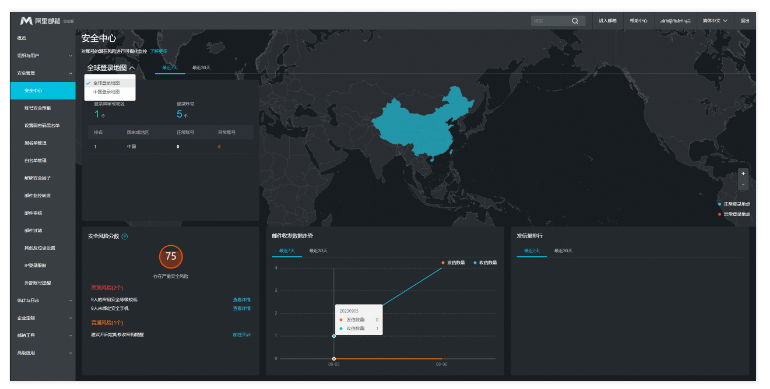Toggle the orange series in mail chart legend
Screen dimensions: 770x389
pyautogui.click(x=453, y=263)
